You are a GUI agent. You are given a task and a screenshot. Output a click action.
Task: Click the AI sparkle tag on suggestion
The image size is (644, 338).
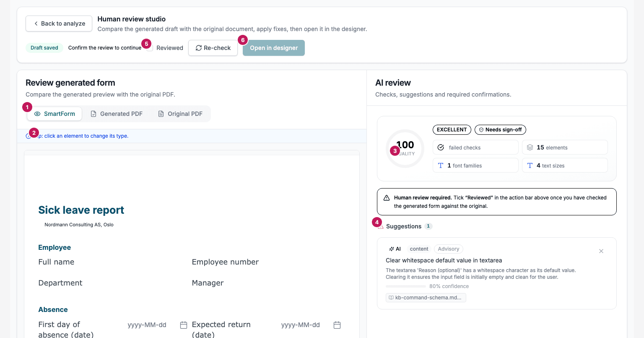click(x=395, y=249)
